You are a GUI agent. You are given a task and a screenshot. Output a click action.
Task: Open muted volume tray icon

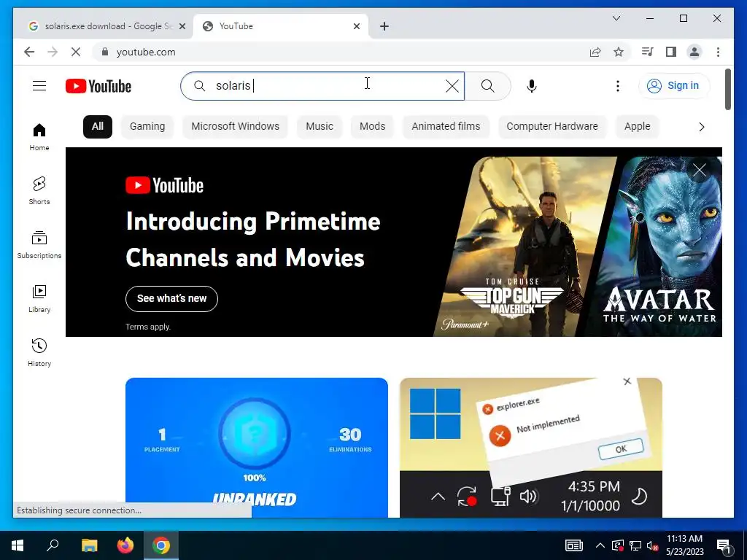(652, 545)
